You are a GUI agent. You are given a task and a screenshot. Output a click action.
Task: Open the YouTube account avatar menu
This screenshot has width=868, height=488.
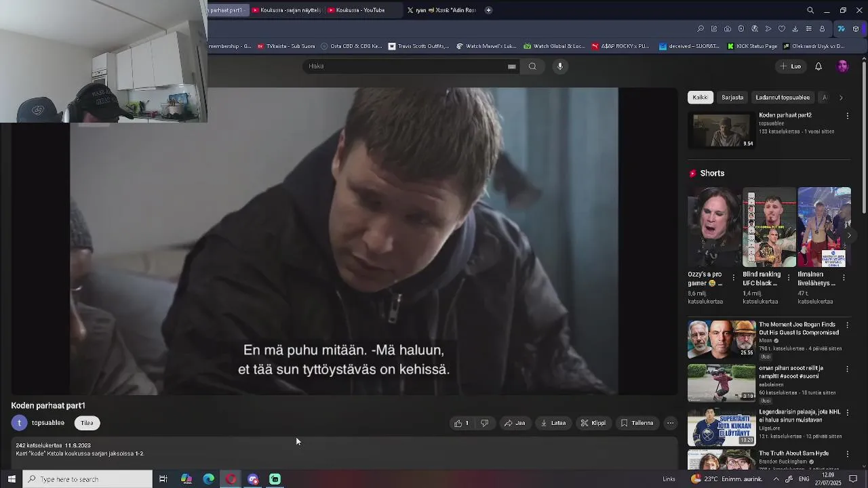(842, 66)
